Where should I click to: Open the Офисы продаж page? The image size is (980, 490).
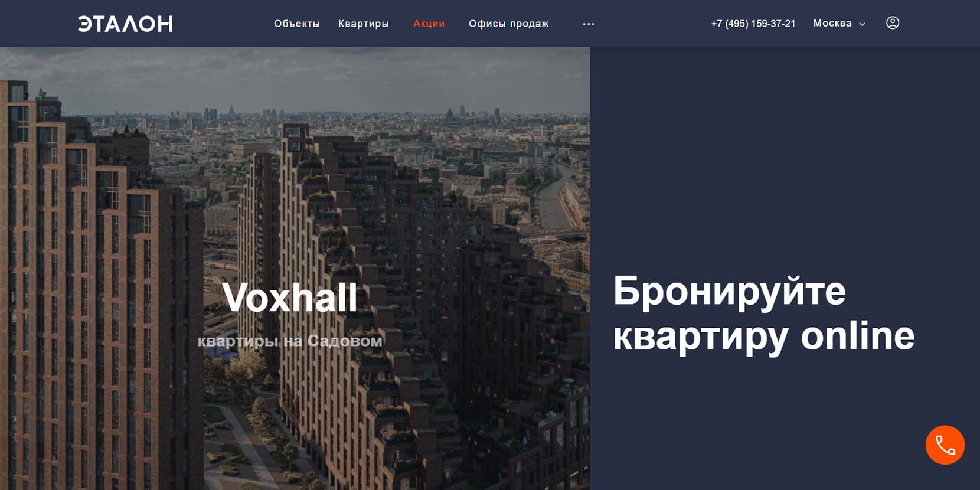(x=509, y=24)
